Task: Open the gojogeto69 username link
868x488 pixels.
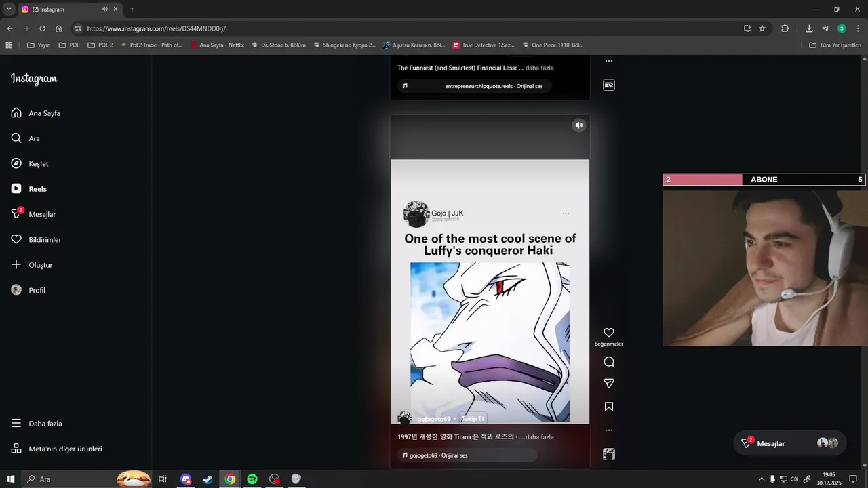Action: [x=434, y=419]
